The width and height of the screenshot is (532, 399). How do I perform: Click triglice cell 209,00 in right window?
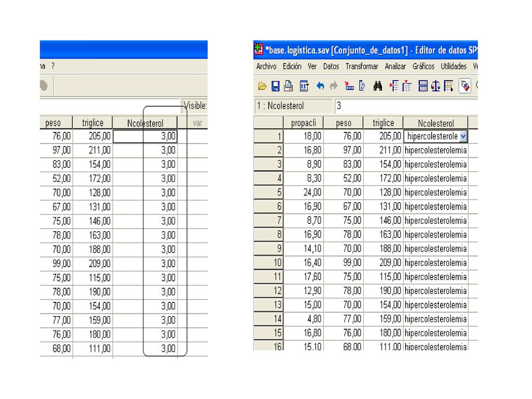tap(383, 262)
